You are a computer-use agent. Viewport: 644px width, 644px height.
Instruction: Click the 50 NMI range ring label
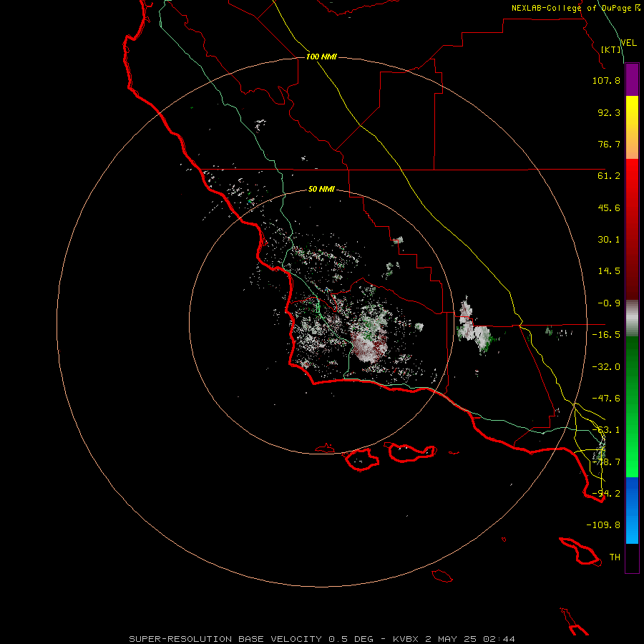pyautogui.click(x=321, y=190)
